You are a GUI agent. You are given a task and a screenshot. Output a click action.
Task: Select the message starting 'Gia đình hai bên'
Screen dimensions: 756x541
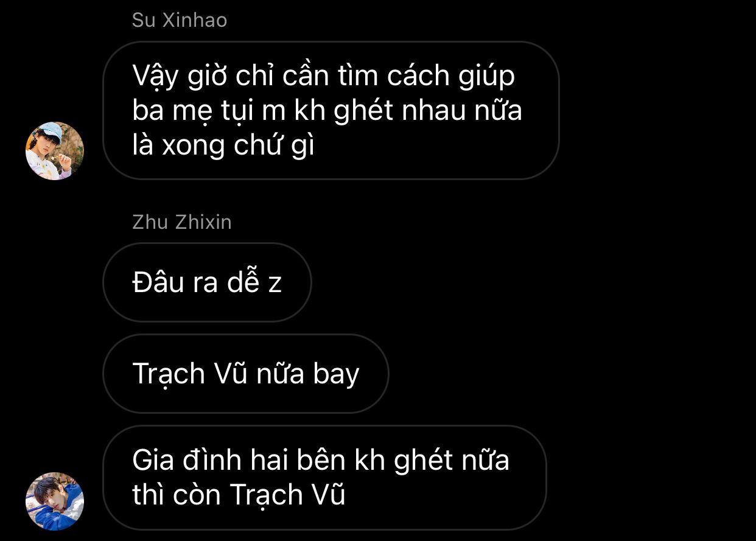pos(324,478)
